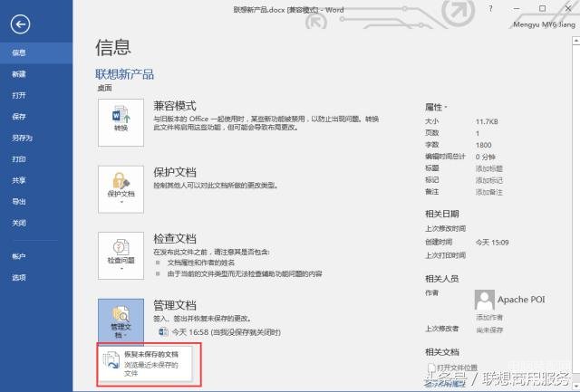This screenshot has width=580, height=392.
Task: Select 信息 in the backstage sidebar
Action: click(36, 53)
